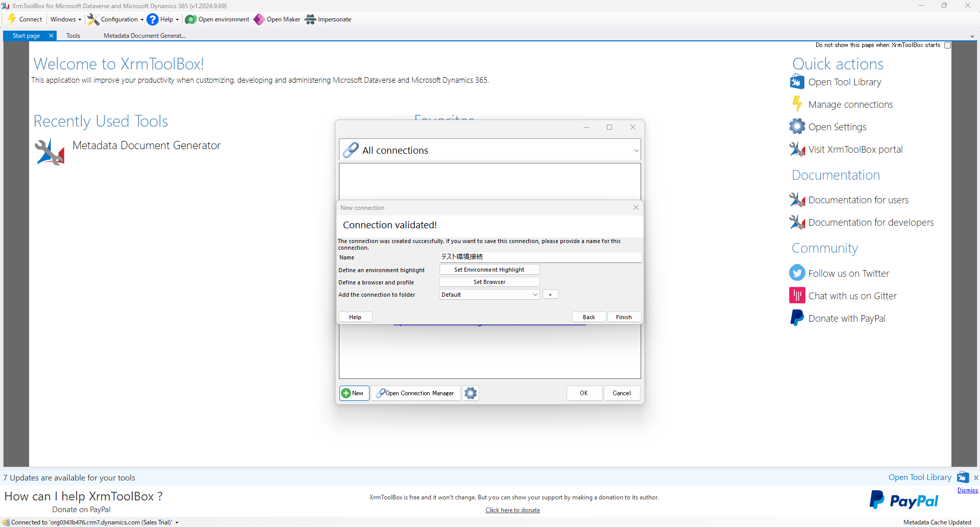Viewport: 980px width, 528px height.
Task: Expand the tab list dropdown arrow
Action: [972, 37]
